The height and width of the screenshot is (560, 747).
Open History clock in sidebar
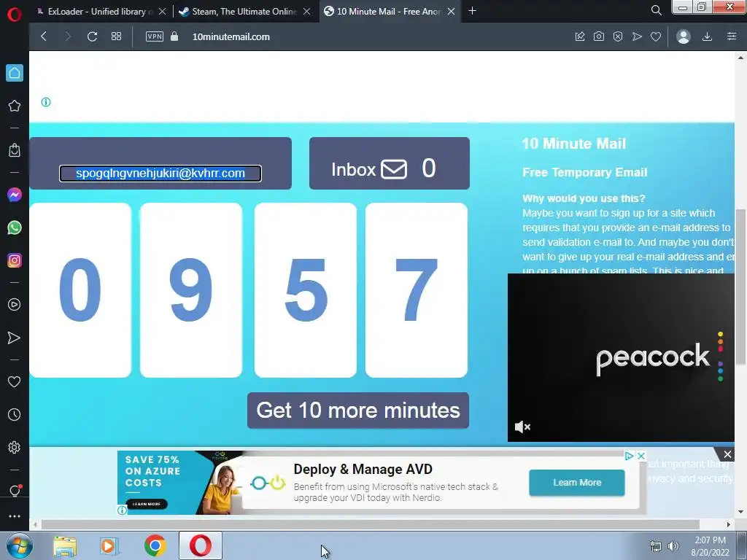15,415
